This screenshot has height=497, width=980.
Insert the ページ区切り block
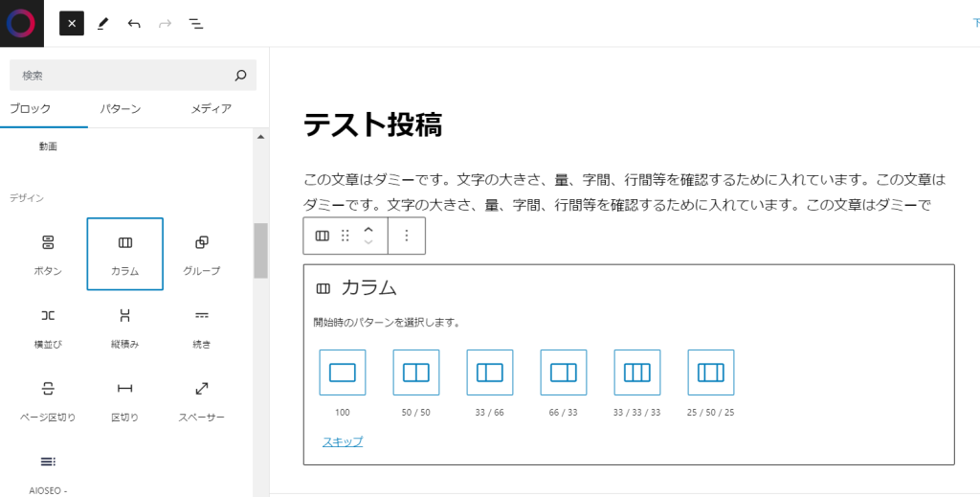click(48, 399)
